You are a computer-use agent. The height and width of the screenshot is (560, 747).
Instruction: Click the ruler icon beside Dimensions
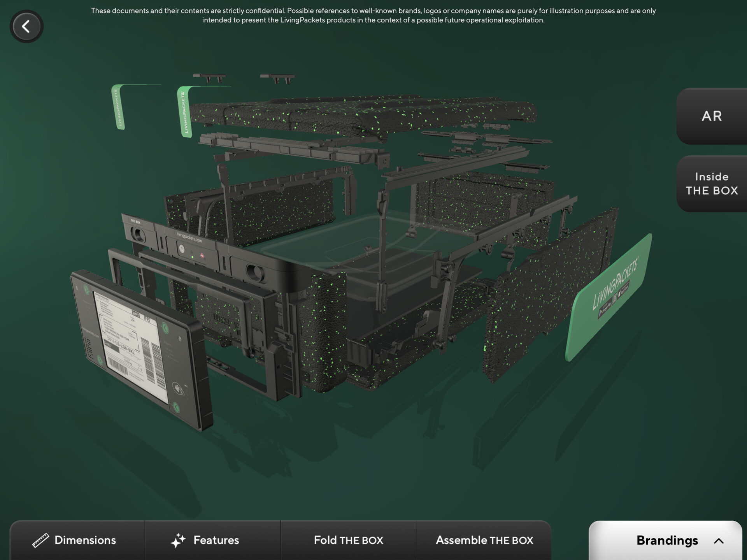[x=40, y=540]
